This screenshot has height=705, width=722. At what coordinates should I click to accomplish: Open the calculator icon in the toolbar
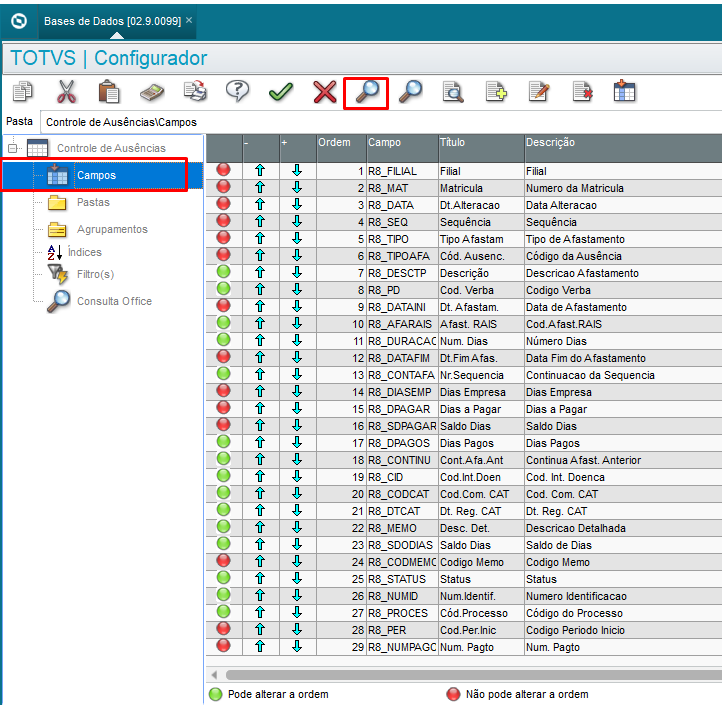(x=152, y=92)
